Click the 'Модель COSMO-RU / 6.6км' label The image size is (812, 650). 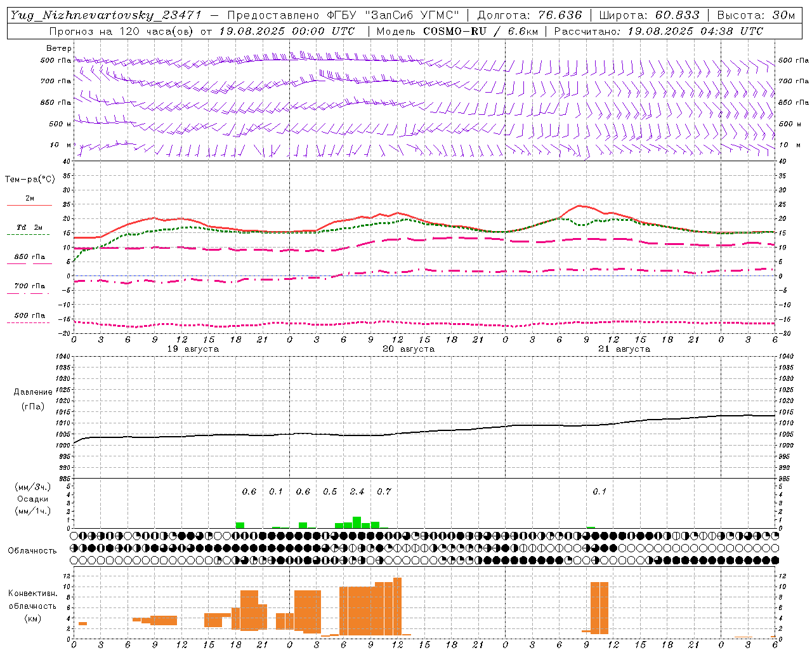click(457, 31)
